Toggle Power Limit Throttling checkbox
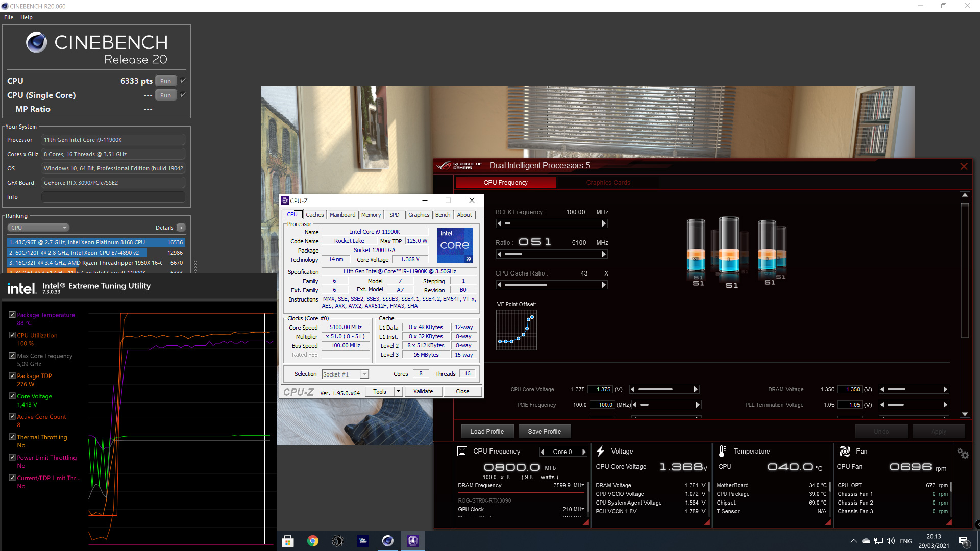Screen dimensions: 980x551 click(x=12, y=457)
